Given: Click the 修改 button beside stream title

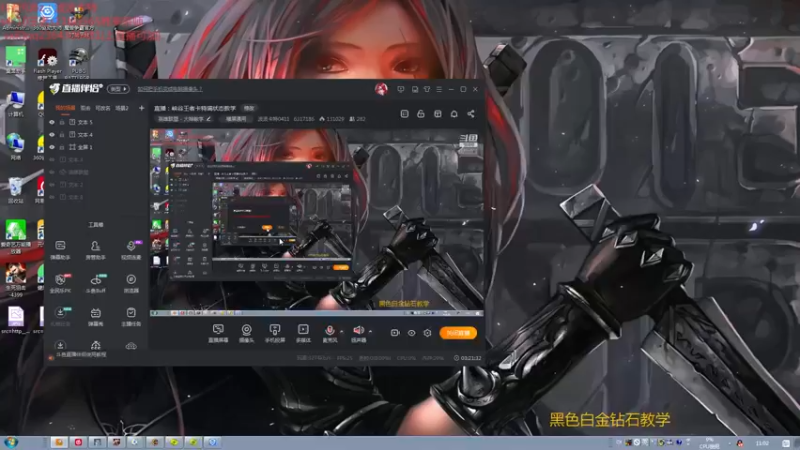Looking at the screenshot, I should [249, 108].
